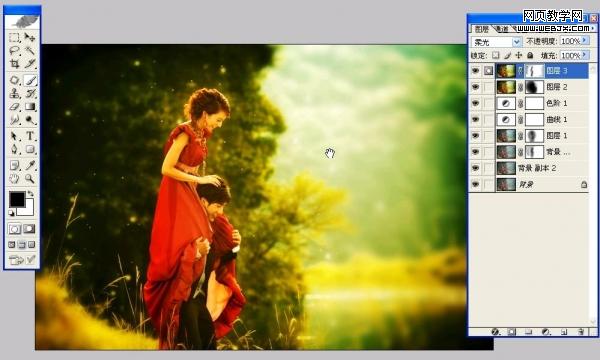Select the Move tool
600x360 pixels.
coord(29,37)
